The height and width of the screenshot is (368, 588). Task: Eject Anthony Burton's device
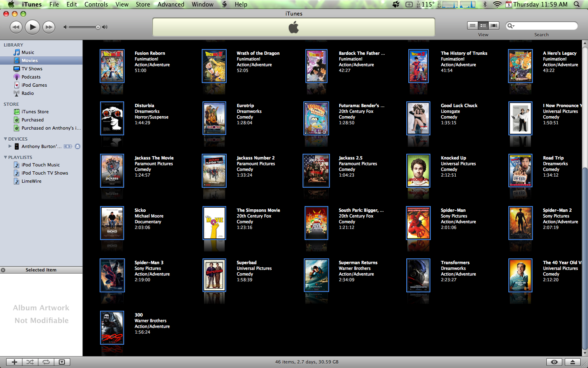[x=78, y=146]
